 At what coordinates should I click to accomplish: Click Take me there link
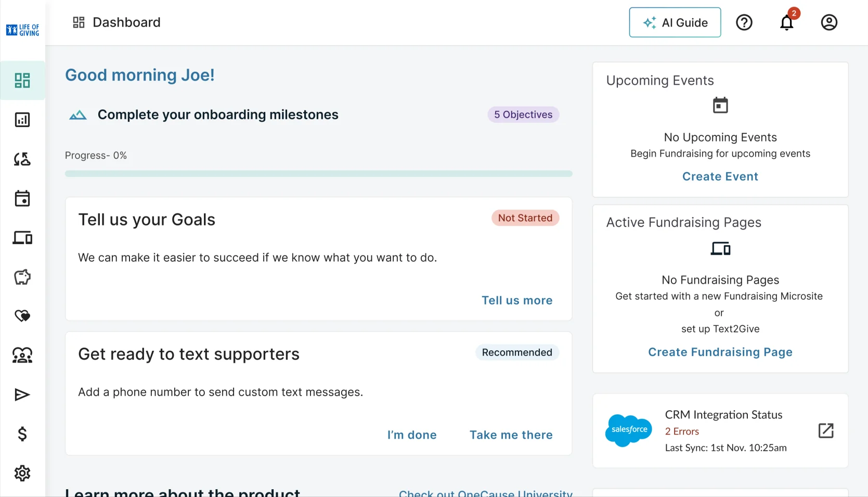511,435
